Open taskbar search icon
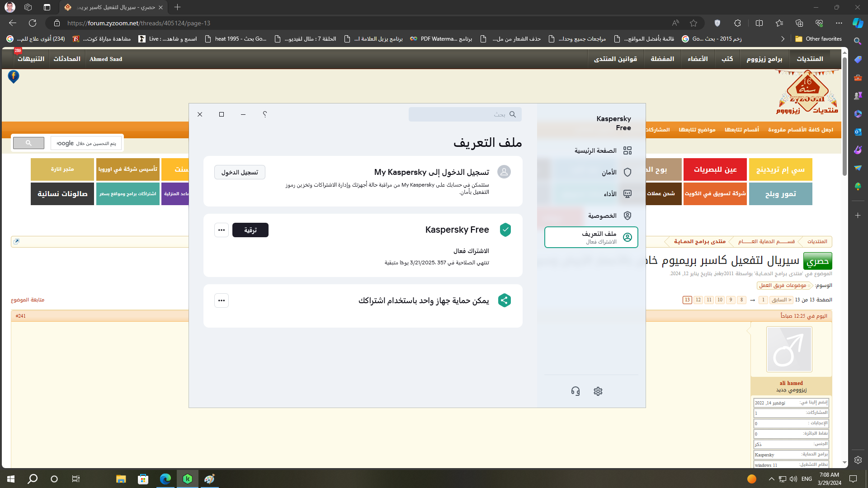The image size is (868, 488). click(x=33, y=479)
